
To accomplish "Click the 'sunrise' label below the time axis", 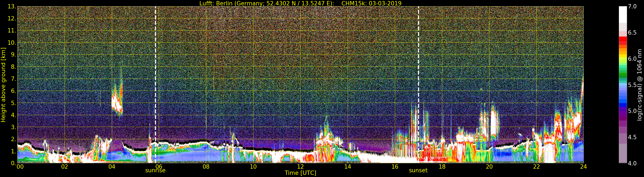I will pos(155,171).
